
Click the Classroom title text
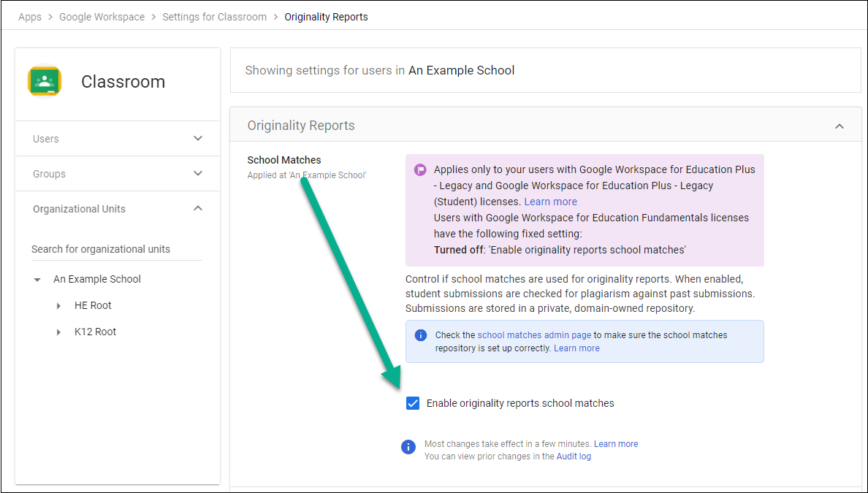pyautogui.click(x=123, y=81)
